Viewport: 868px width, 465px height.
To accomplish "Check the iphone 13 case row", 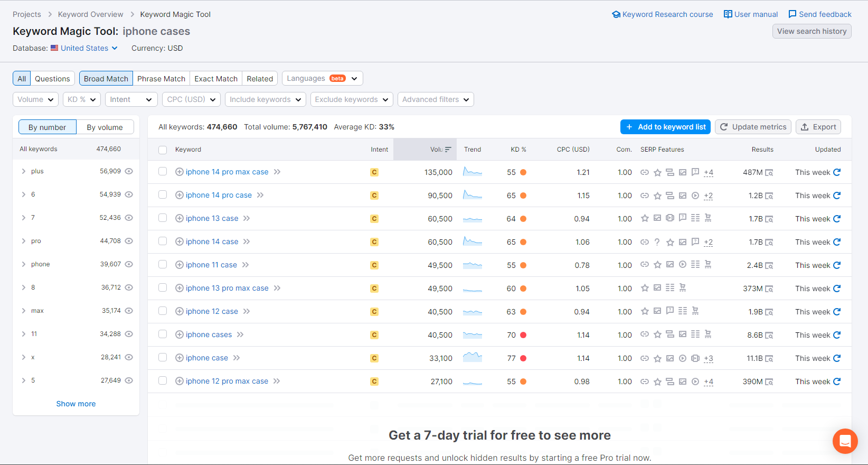I will [x=163, y=218].
